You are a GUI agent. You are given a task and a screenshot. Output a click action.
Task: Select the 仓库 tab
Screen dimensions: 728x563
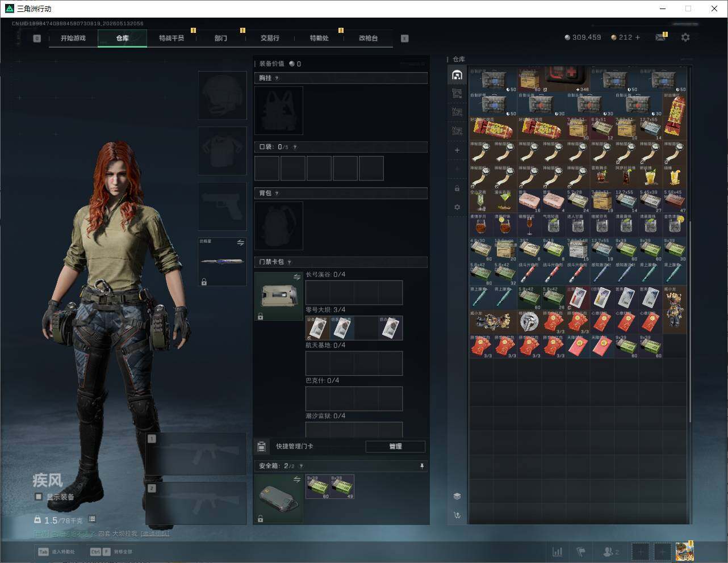coord(123,38)
